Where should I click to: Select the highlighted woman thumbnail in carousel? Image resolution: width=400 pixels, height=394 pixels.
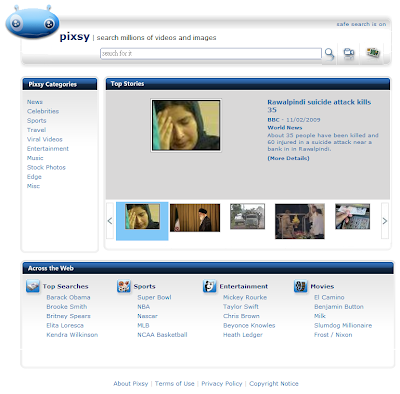[142, 217]
